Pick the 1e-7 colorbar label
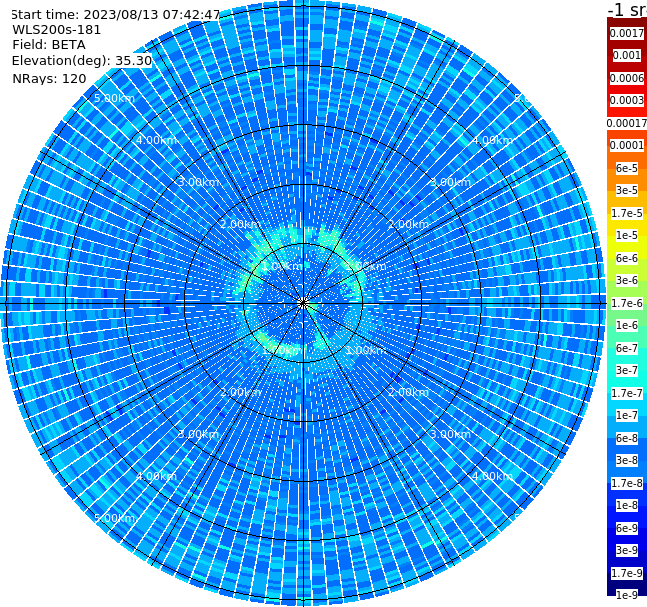Screen dimensions: 647x607 point(627,415)
